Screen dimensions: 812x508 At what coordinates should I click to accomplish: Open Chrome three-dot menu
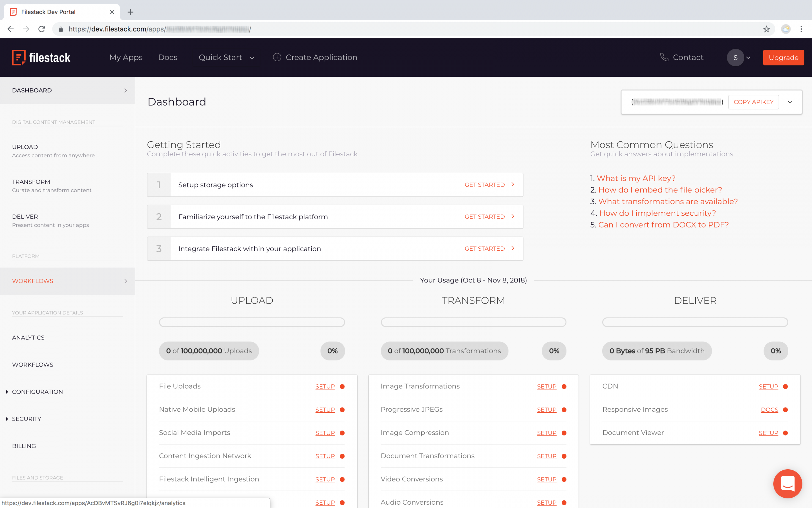click(801, 29)
